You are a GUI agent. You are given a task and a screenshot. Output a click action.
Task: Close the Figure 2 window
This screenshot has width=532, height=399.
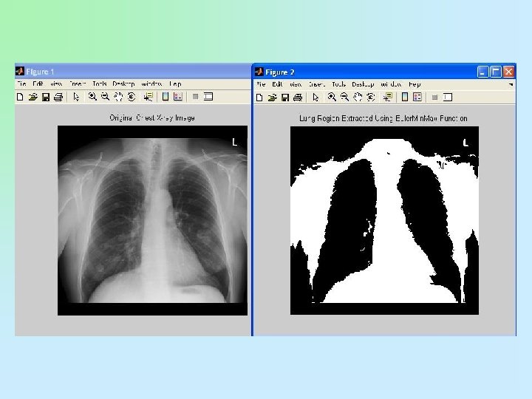[508, 72]
